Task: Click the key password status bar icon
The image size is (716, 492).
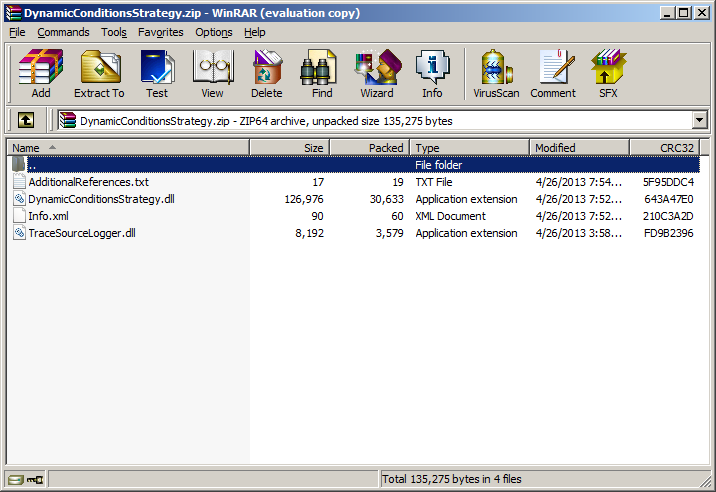Action: [35, 479]
